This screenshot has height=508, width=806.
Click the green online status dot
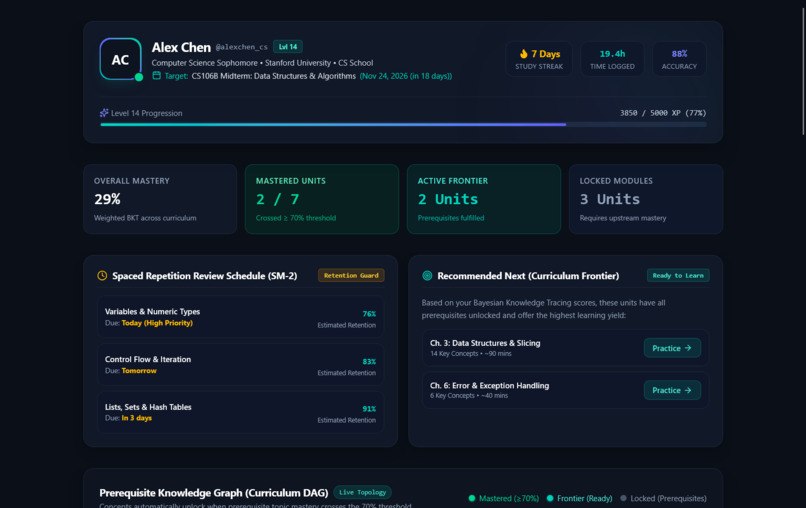(139, 77)
